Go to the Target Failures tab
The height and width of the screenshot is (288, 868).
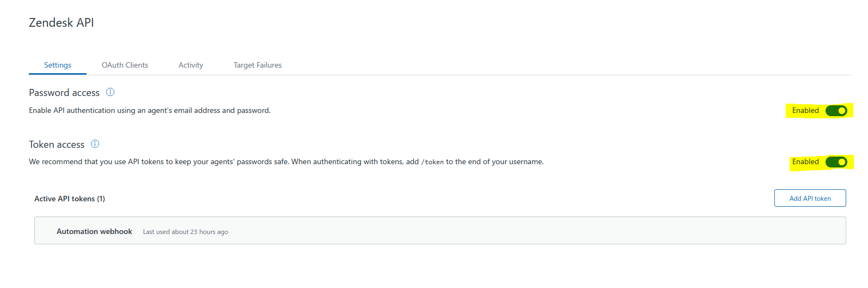click(x=258, y=65)
